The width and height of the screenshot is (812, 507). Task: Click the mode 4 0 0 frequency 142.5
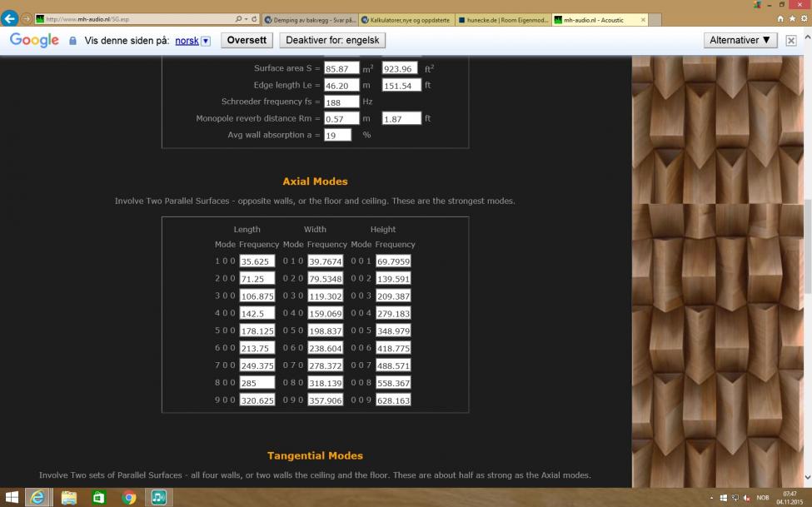pos(257,313)
